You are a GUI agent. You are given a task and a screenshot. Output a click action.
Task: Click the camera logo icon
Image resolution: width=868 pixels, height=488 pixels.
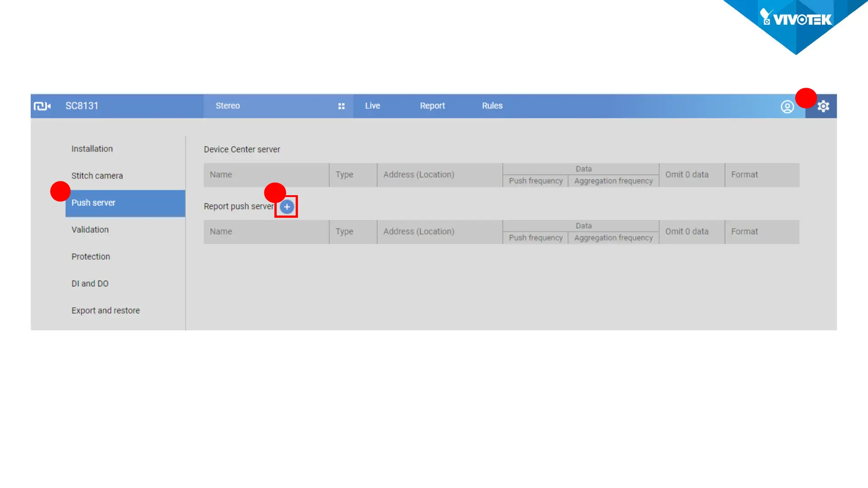42,106
